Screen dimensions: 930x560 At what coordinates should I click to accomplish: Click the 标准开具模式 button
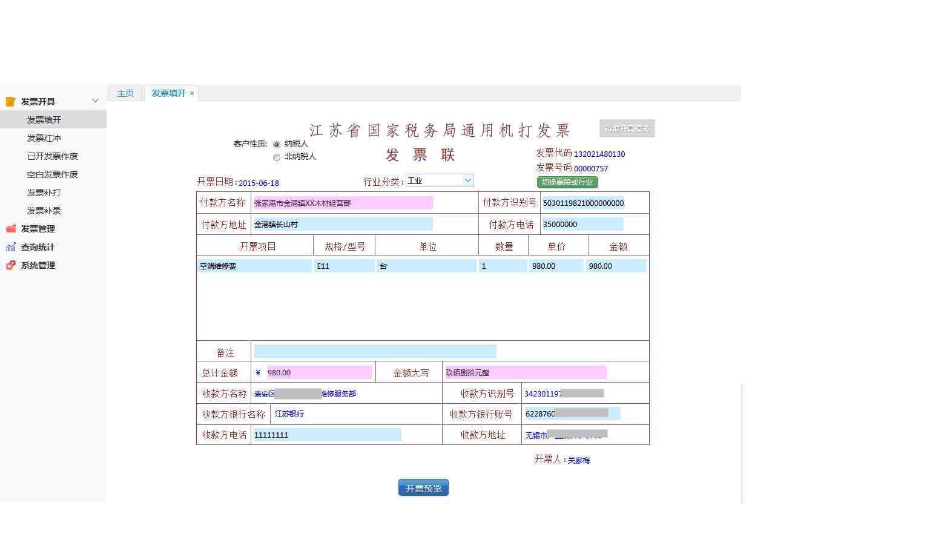tap(627, 128)
